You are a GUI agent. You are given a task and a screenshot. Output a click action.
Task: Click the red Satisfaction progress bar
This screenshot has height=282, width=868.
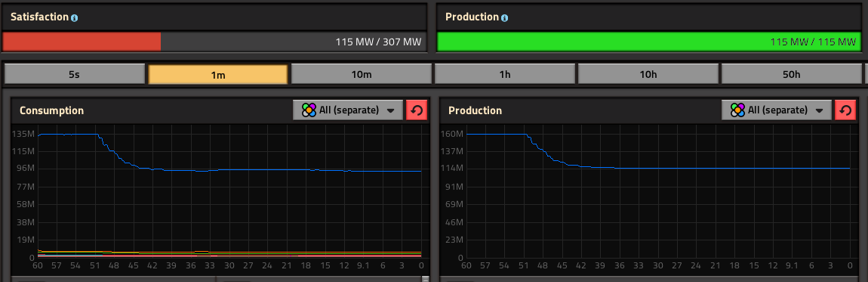coord(82,42)
